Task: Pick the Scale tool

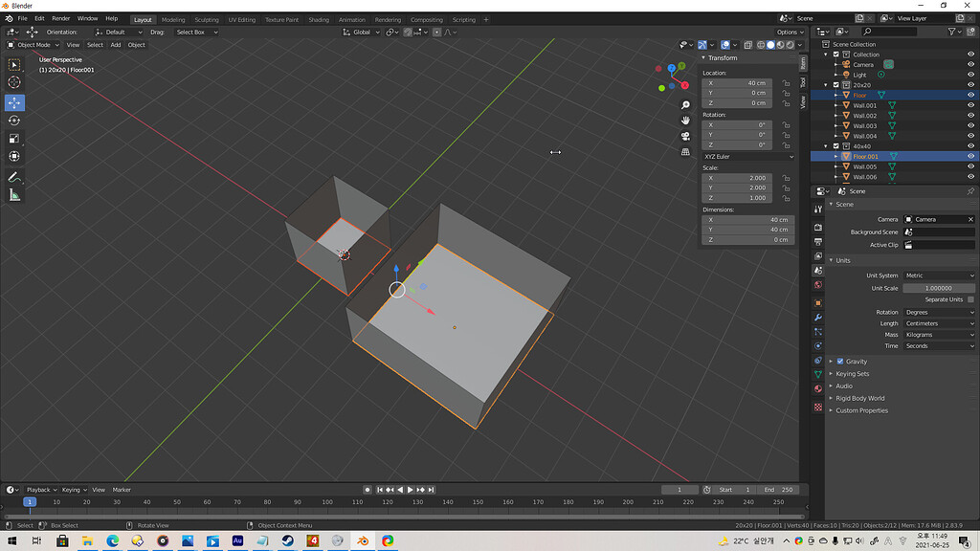Action: tap(14, 139)
